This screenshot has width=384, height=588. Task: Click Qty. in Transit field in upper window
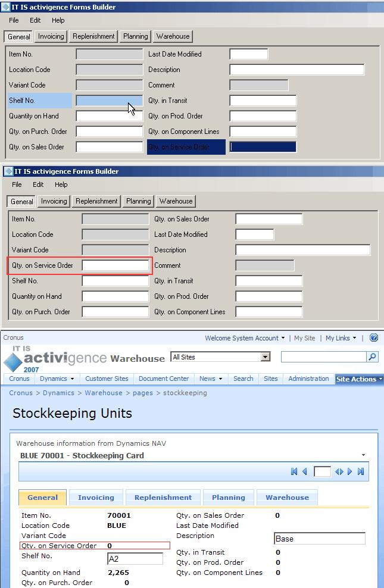tap(263, 101)
